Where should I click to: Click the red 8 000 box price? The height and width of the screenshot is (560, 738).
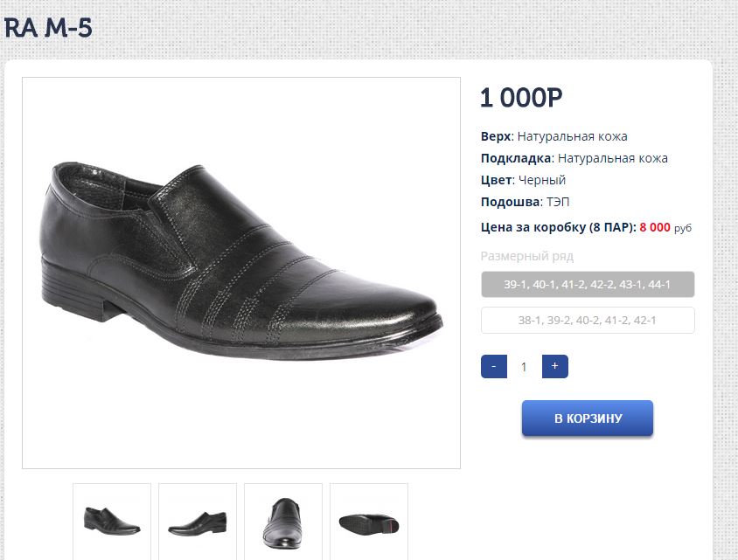tap(655, 227)
